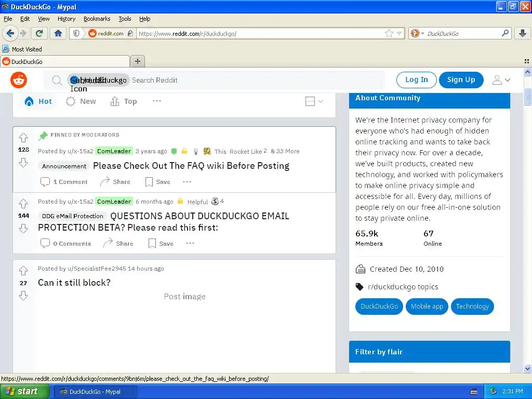The image size is (532, 399).
Task: Save the Email Protection Beta post
Action: [x=161, y=243]
